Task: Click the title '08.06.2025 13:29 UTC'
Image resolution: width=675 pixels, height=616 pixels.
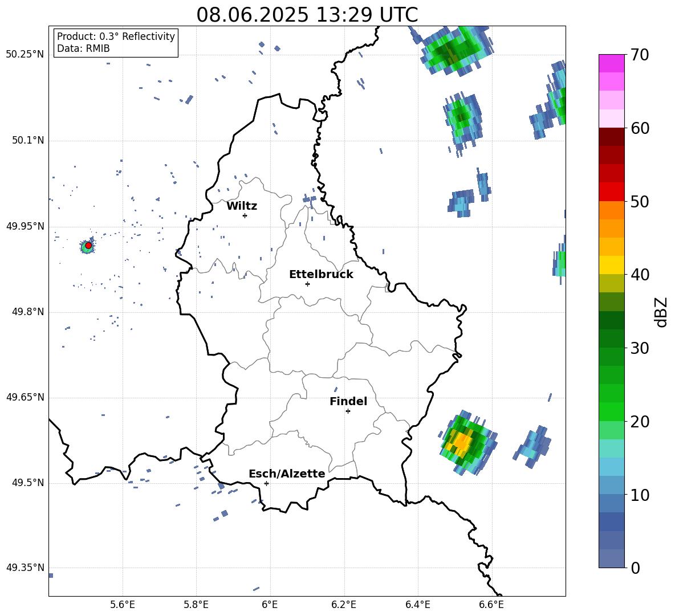Action: (x=307, y=15)
